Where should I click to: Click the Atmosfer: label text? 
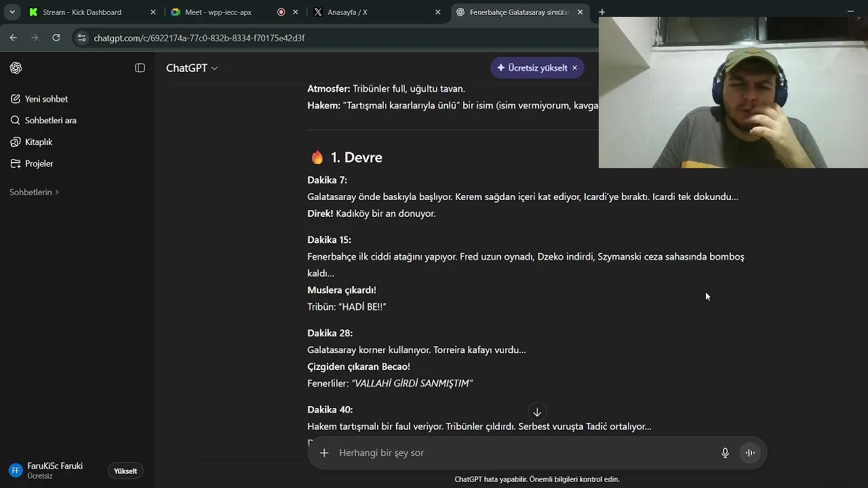(x=329, y=89)
